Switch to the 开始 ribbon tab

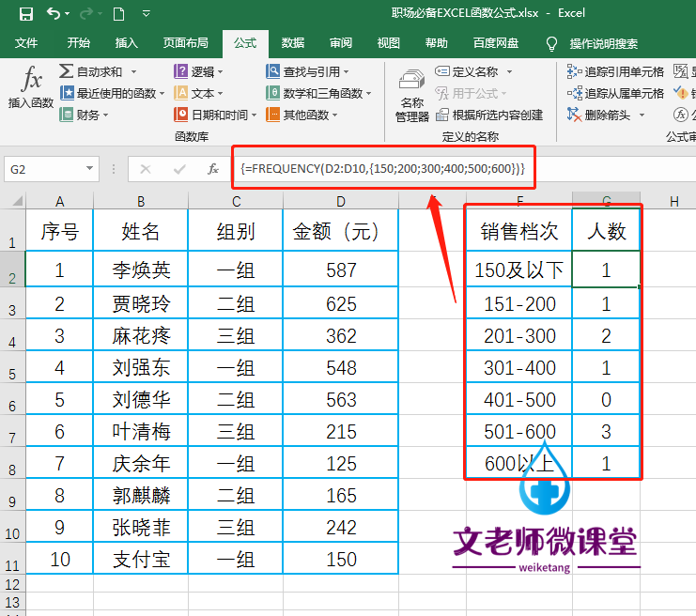pyautogui.click(x=79, y=43)
